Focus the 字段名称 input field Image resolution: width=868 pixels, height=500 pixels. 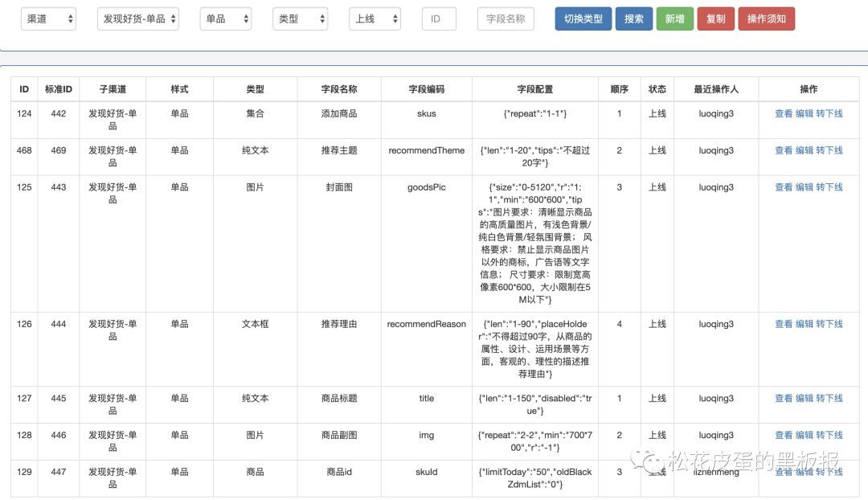coord(506,18)
